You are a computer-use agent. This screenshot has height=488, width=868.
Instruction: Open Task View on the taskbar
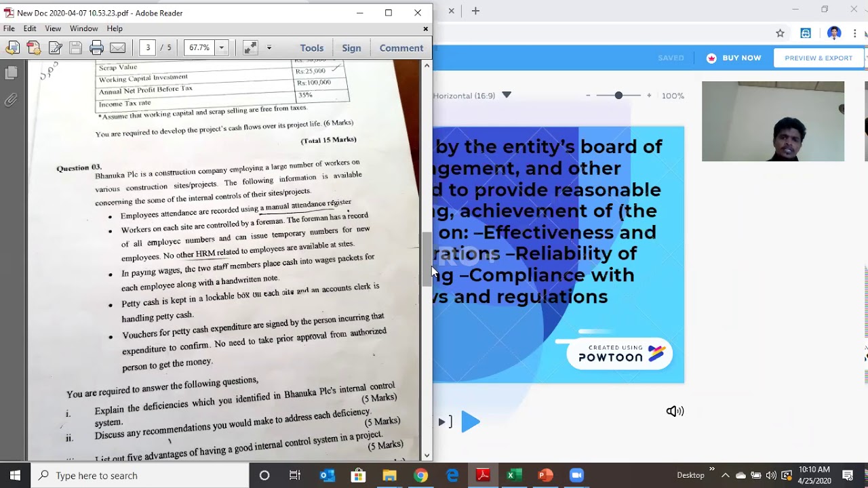(x=295, y=475)
